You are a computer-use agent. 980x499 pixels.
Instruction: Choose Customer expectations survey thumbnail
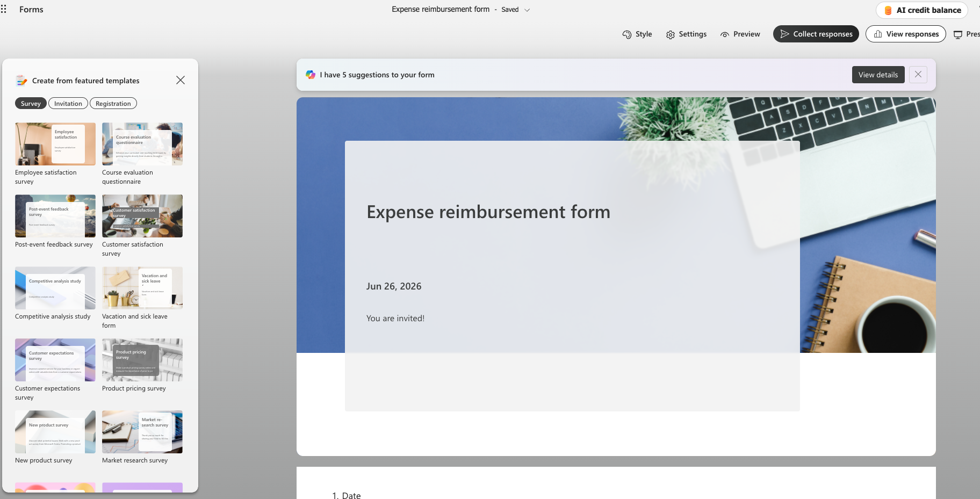click(55, 360)
